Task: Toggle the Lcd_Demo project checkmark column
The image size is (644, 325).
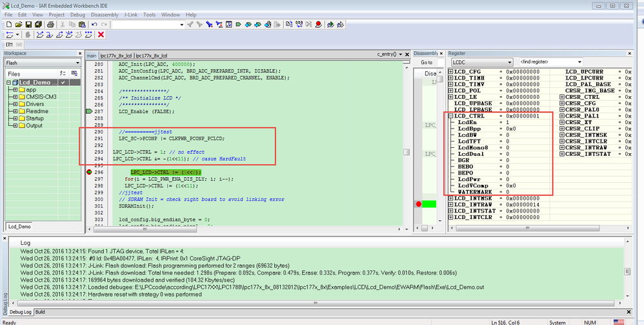Action: click(x=63, y=83)
